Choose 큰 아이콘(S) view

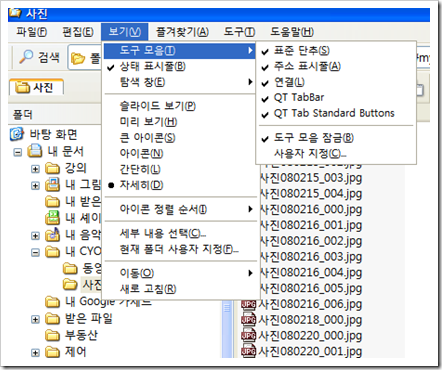click(180, 137)
